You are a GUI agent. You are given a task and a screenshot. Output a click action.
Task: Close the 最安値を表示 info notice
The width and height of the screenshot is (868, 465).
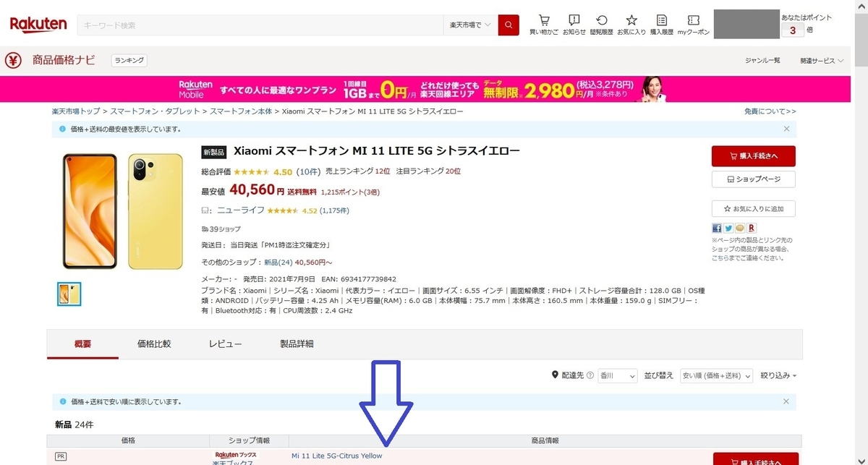coord(787,129)
